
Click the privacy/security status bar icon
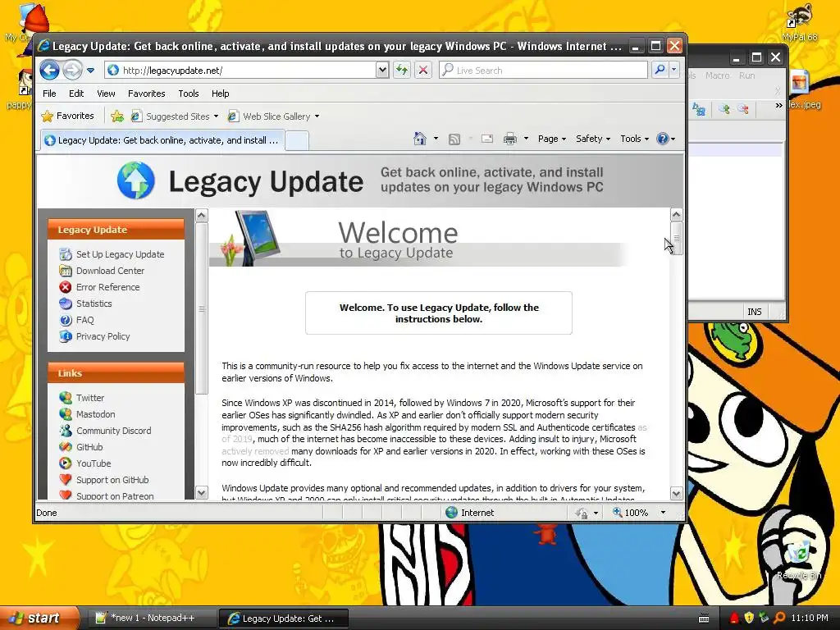582,514
